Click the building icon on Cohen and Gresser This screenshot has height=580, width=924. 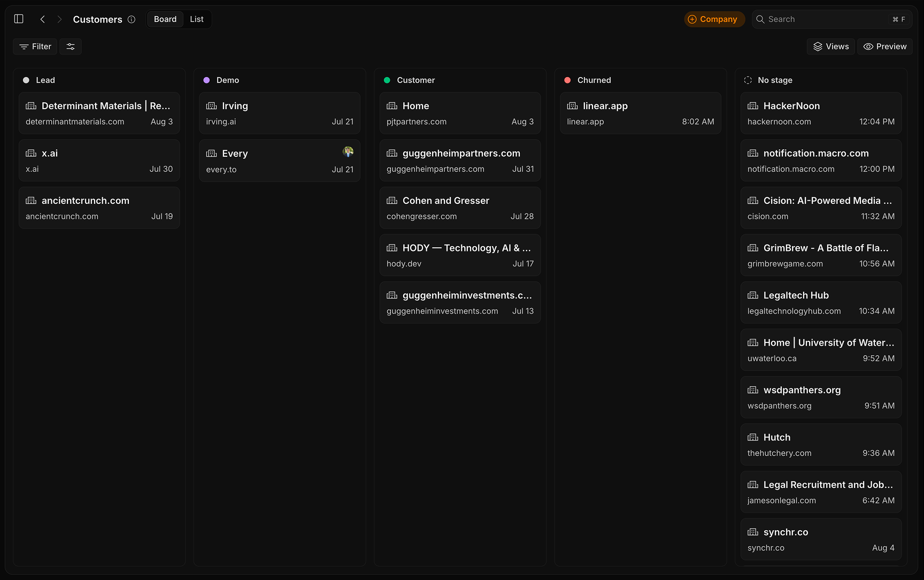pyautogui.click(x=392, y=201)
